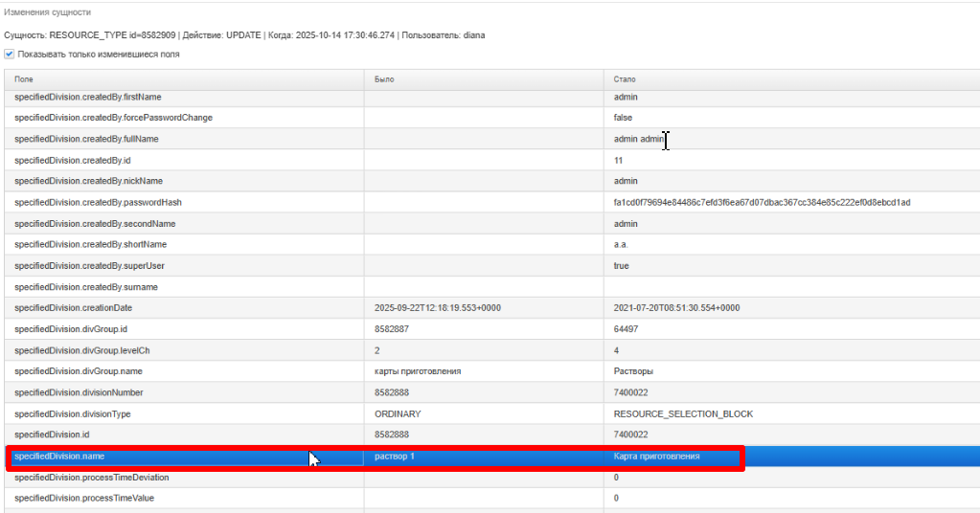This screenshot has height=513, width=980.
Task: Select the highlighted specifiedDivision.name field cell
Action: (x=184, y=457)
